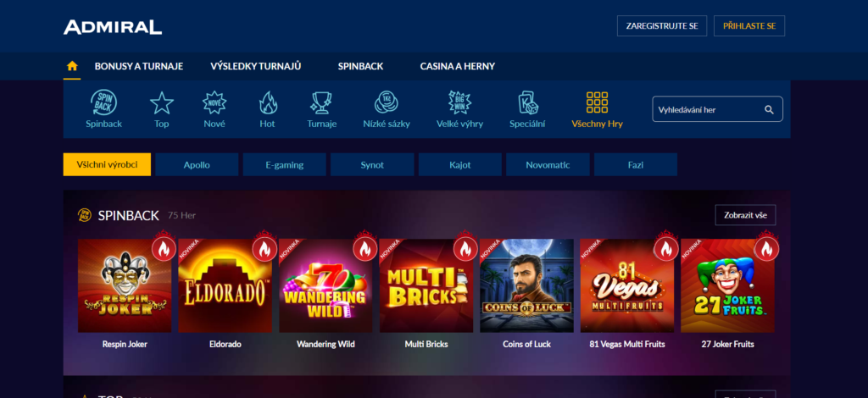Click Zobrazit vše for Spinback
This screenshot has height=398, width=868.
pos(745,215)
